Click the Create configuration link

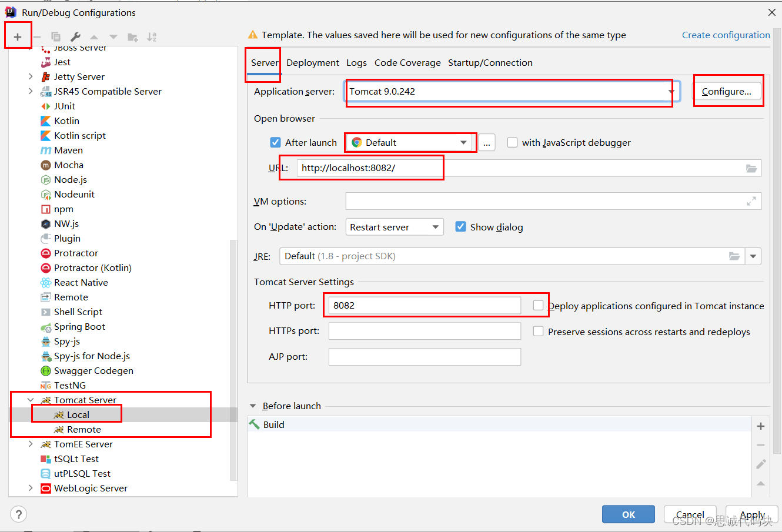coord(726,35)
